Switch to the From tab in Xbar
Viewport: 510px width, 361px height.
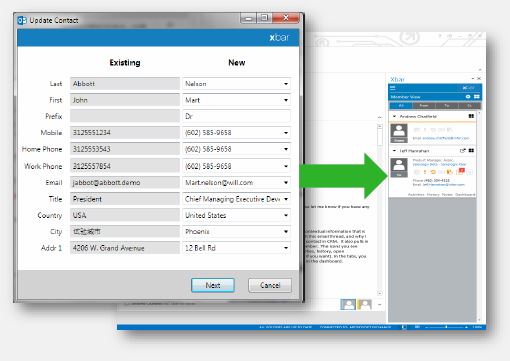pos(424,106)
